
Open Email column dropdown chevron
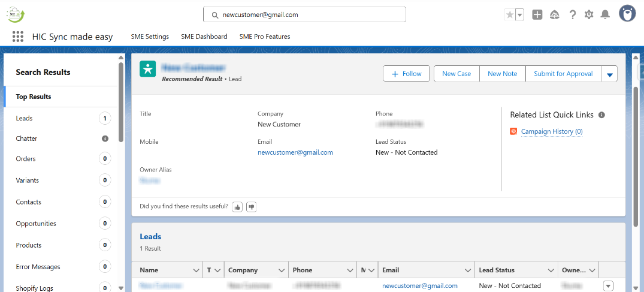click(467, 270)
